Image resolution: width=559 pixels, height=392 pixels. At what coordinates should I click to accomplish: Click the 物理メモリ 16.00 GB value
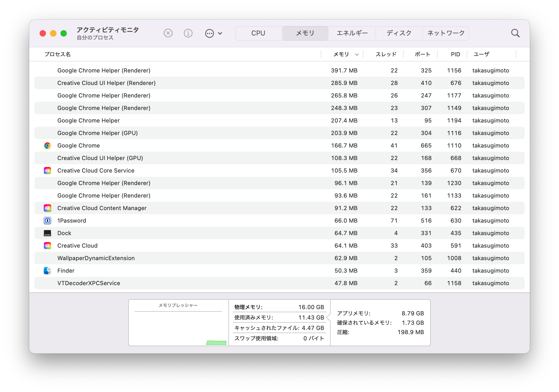pyautogui.click(x=311, y=307)
